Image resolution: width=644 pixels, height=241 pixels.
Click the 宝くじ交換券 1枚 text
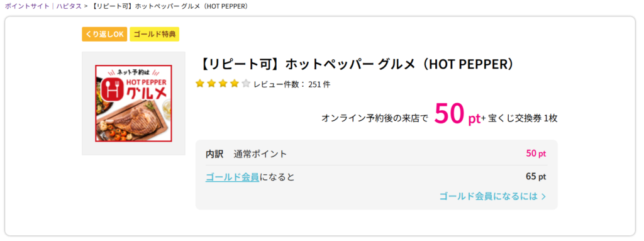[x=523, y=118]
